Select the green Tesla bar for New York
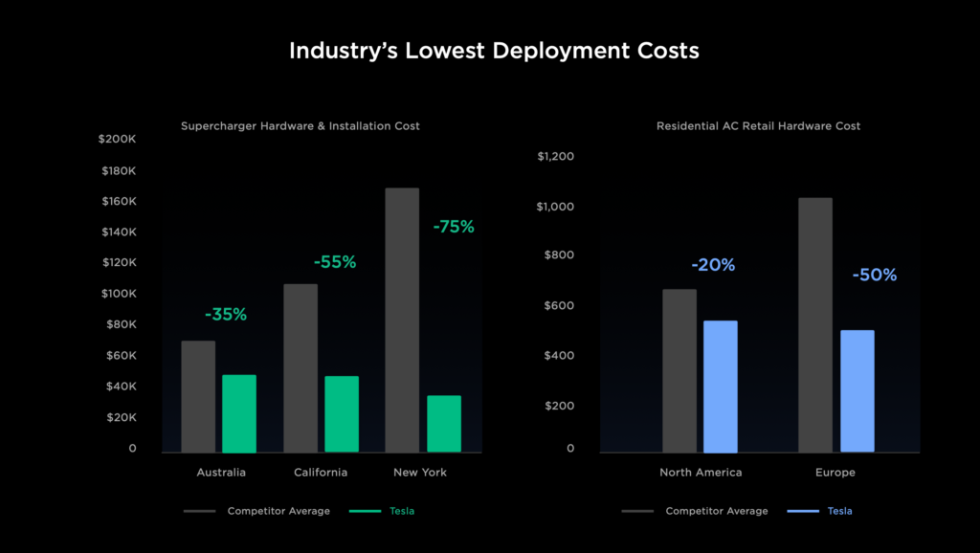980x553 pixels. pyautogui.click(x=444, y=424)
